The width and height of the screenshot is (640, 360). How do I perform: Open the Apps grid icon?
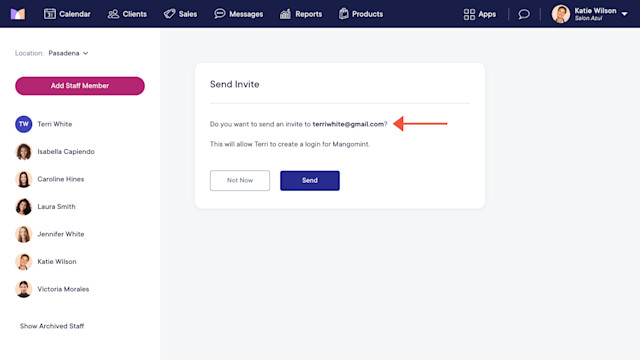point(469,14)
